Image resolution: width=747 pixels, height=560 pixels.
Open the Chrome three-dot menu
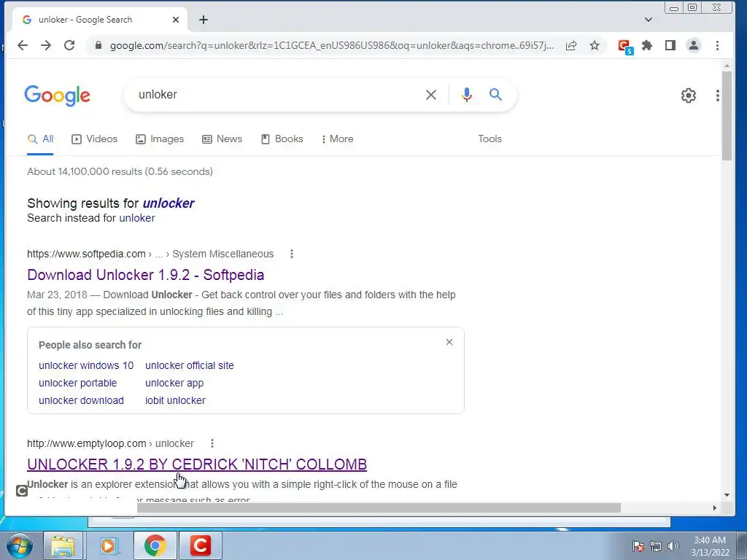pos(717,45)
